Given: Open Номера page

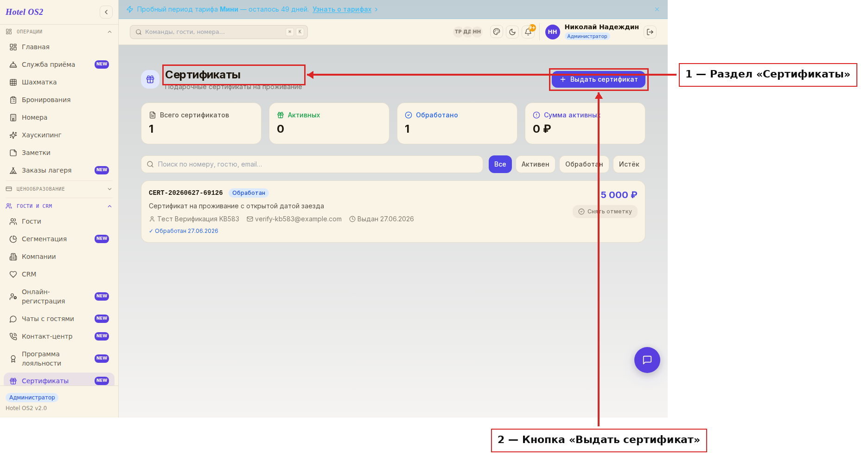Looking at the screenshot, I should click(x=59, y=117).
